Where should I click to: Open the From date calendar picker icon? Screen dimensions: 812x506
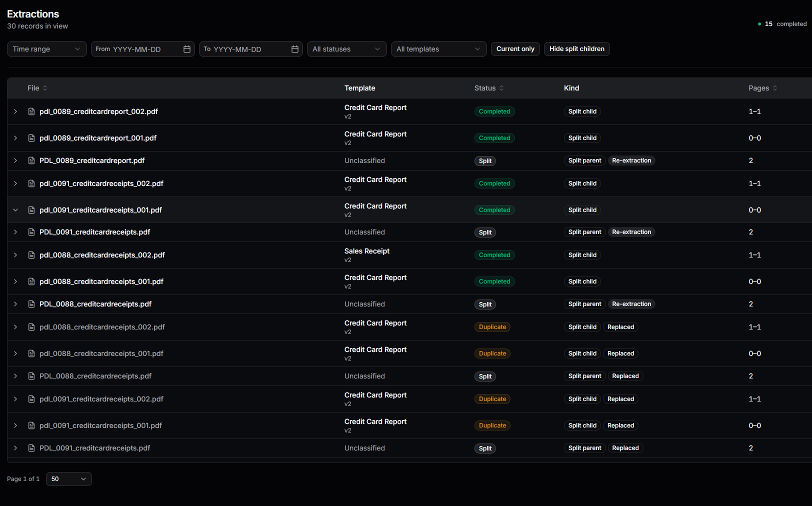[x=187, y=49]
